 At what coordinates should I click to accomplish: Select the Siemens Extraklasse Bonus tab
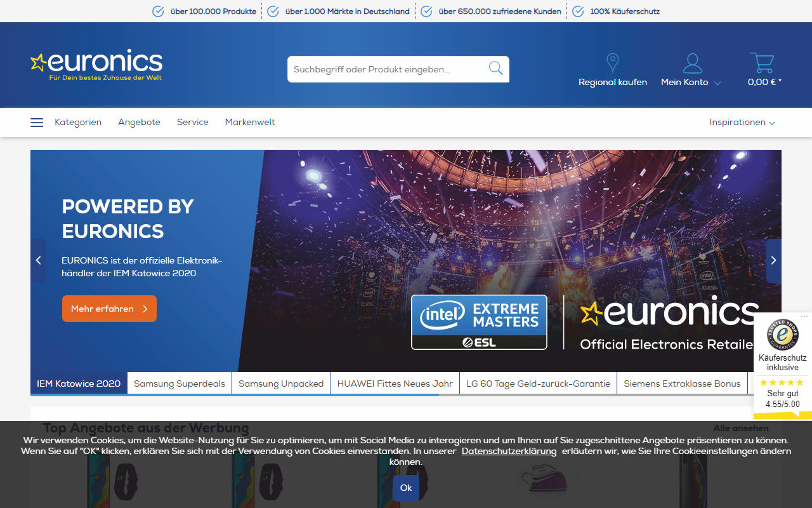(x=682, y=384)
